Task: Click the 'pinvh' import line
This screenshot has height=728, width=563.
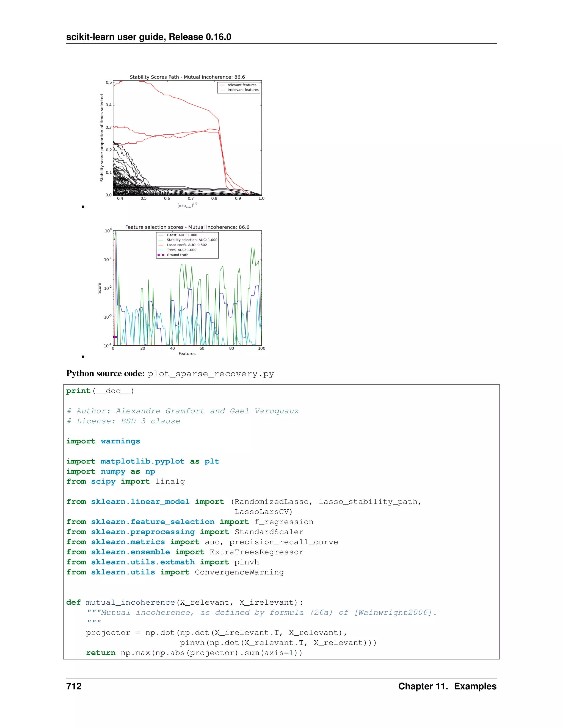Action: [x=162, y=562]
